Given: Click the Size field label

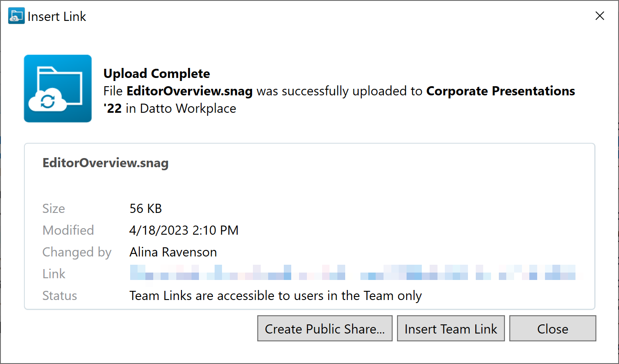Looking at the screenshot, I should pos(54,209).
